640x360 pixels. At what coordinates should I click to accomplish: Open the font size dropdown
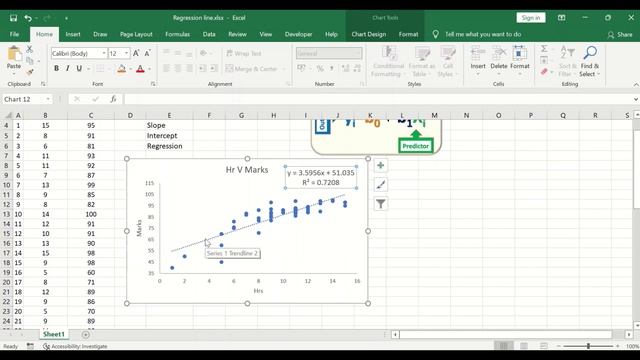127,53
